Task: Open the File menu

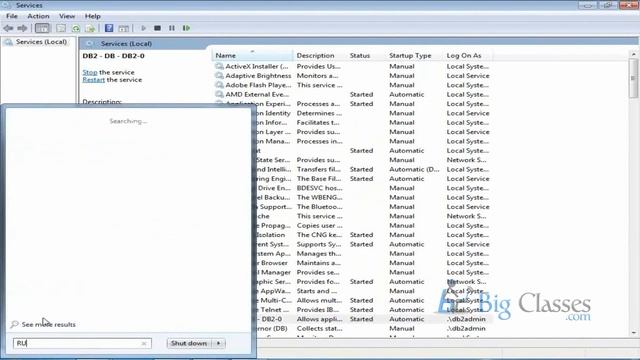Action: [x=12, y=16]
